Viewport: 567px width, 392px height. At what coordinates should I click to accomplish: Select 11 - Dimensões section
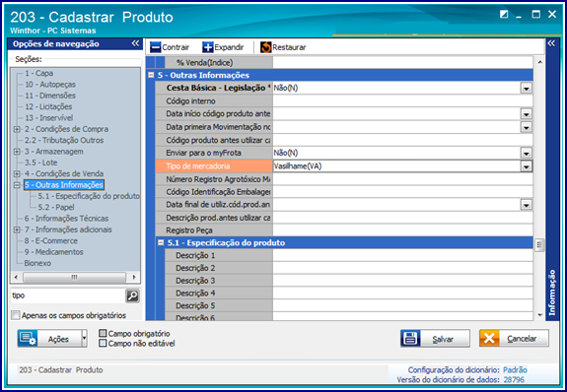(50, 96)
